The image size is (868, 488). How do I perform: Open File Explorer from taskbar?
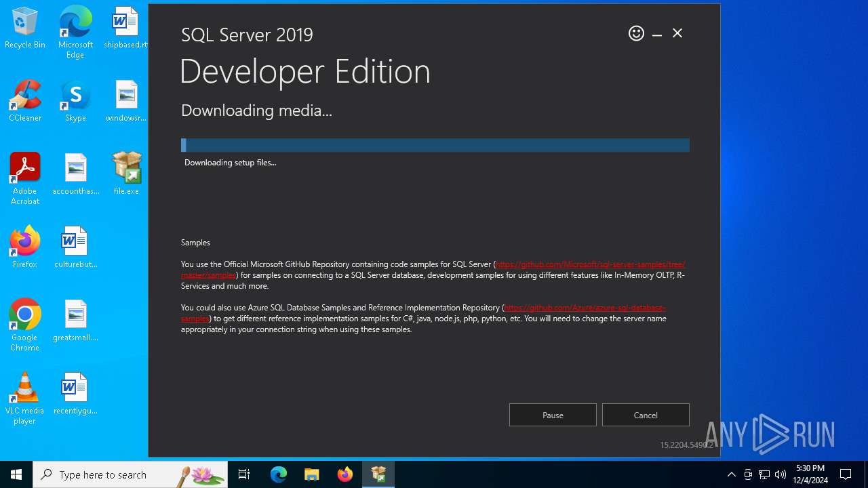coord(312,474)
